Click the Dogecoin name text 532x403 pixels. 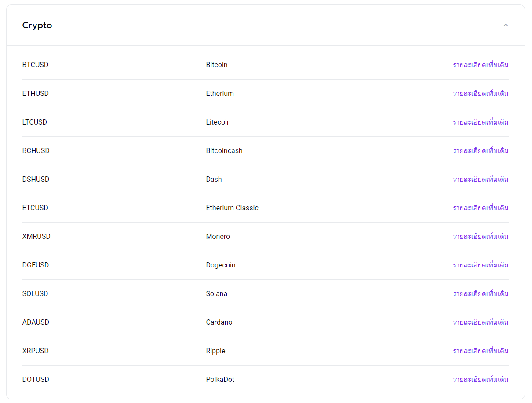click(221, 265)
